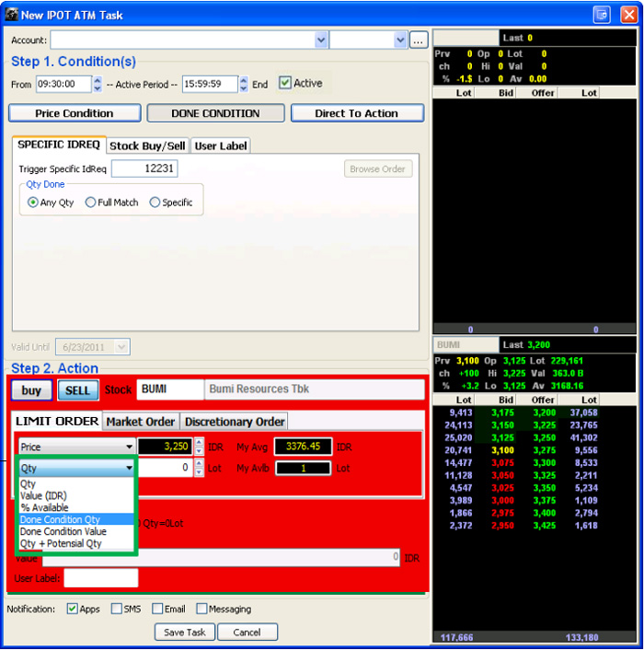644x650 pixels.
Task: Enable the Messaging notification checkbox
Action: 201,609
